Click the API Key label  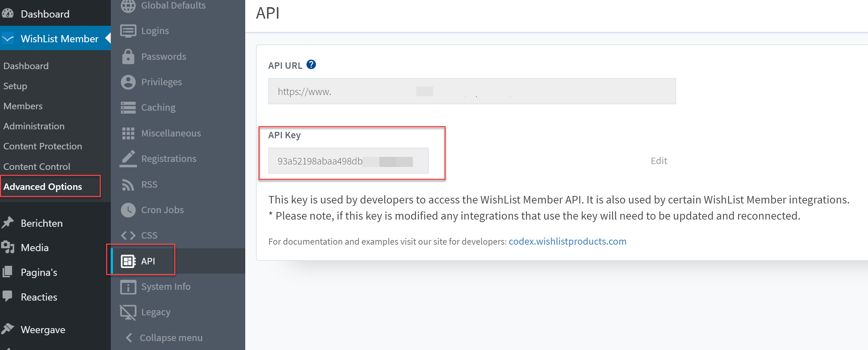coord(284,135)
